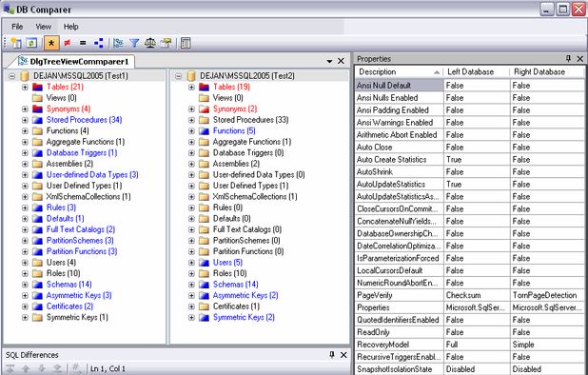588x375 pixels.
Task: Select Stored Procedures (33) in Test2
Action: click(251, 120)
